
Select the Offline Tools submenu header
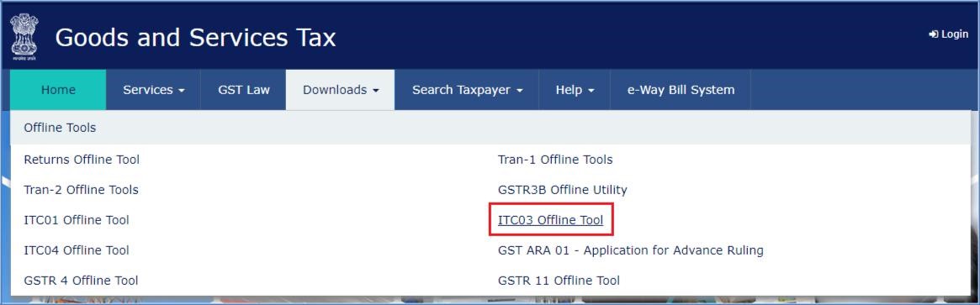(x=60, y=128)
